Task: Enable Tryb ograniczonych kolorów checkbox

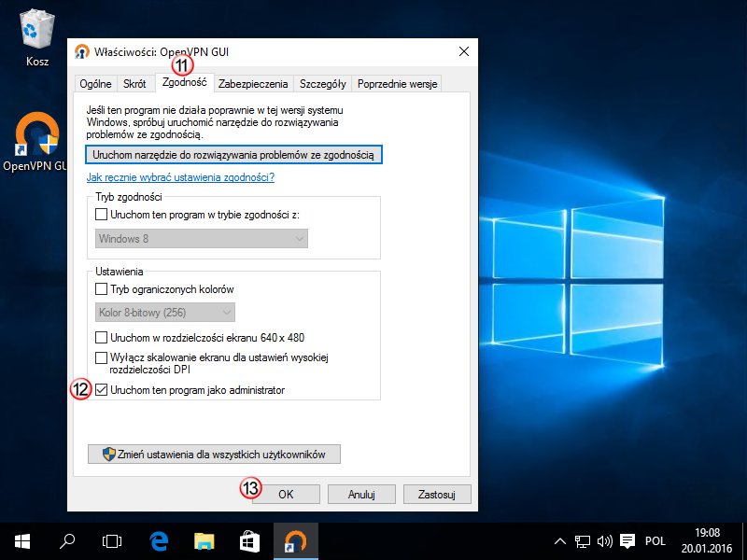Action: click(x=101, y=289)
